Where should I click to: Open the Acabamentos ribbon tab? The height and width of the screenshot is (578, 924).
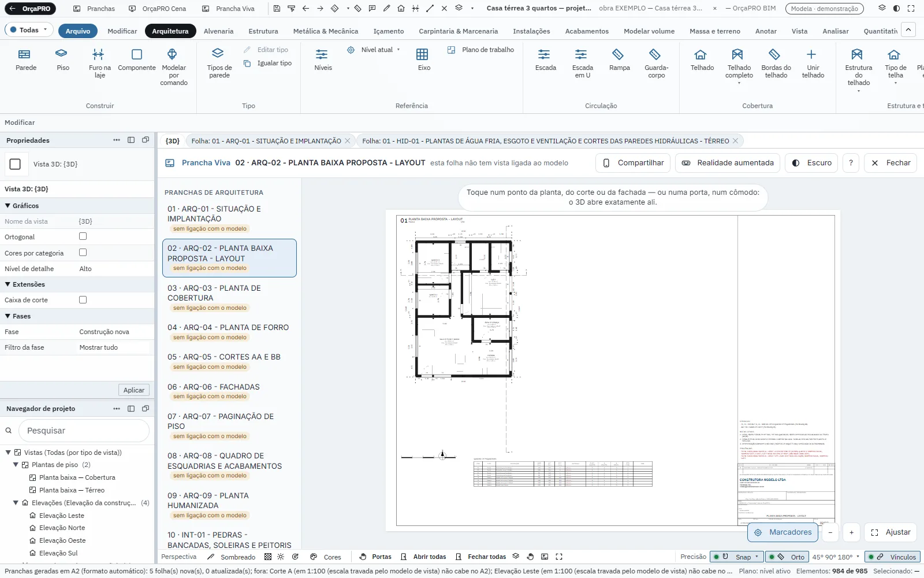click(587, 31)
